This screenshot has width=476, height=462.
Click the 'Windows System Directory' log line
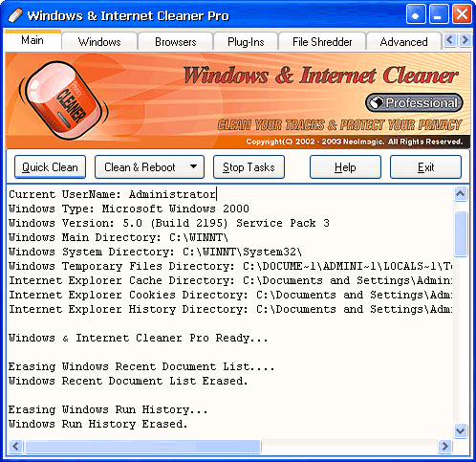(x=155, y=252)
